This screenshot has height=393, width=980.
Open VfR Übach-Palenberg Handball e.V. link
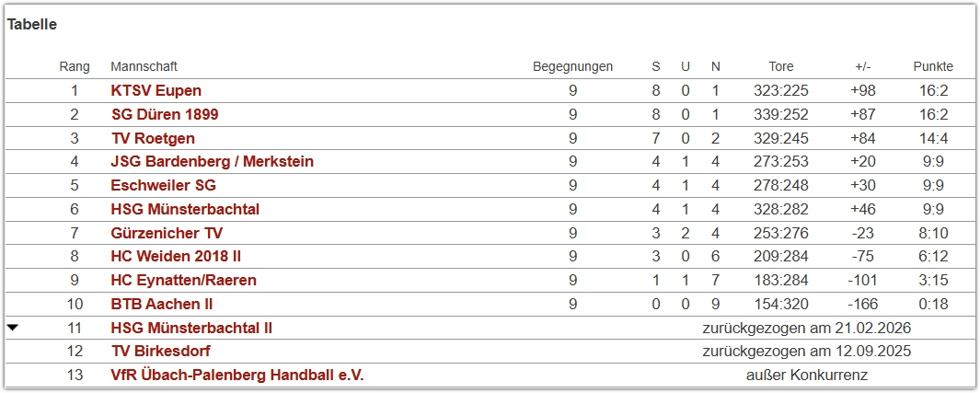point(237,375)
